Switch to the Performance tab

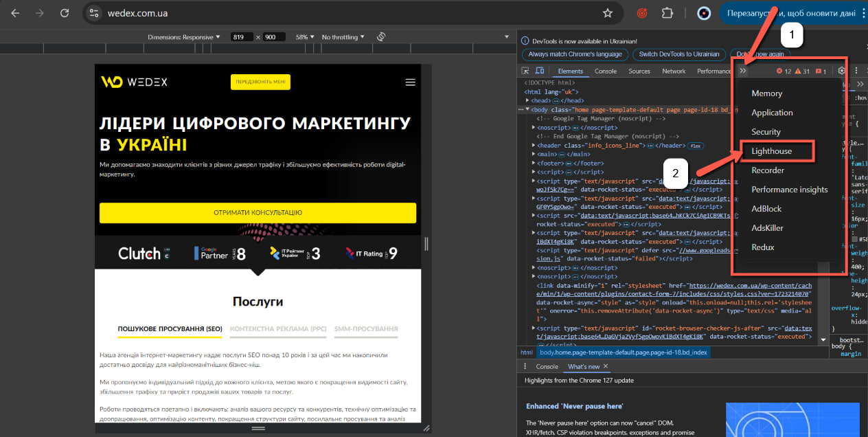pos(714,71)
